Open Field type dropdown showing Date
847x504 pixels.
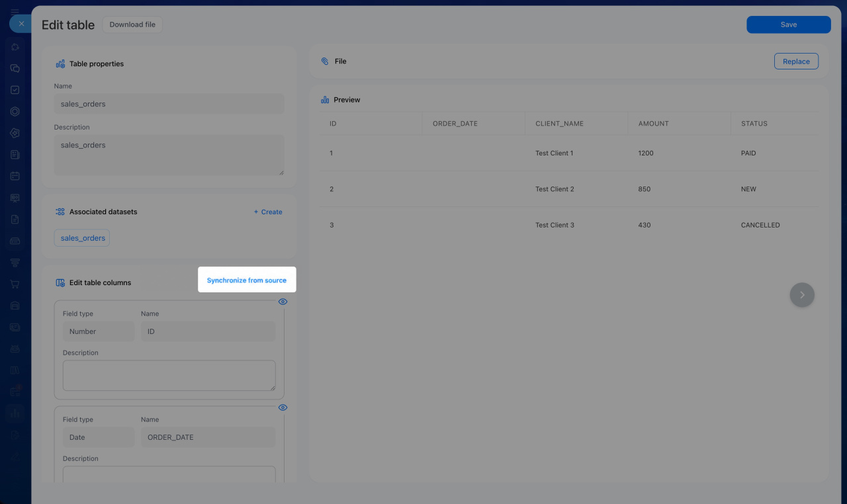coord(99,437)
